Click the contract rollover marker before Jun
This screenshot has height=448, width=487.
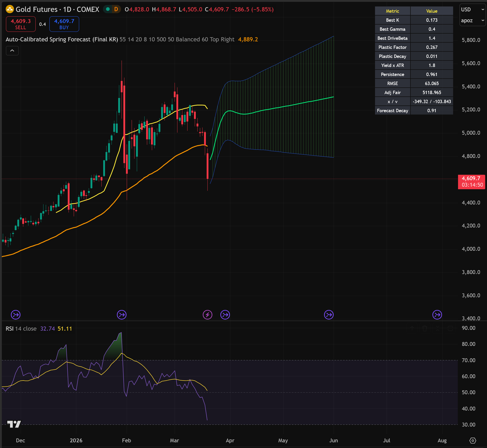(329, 315)
